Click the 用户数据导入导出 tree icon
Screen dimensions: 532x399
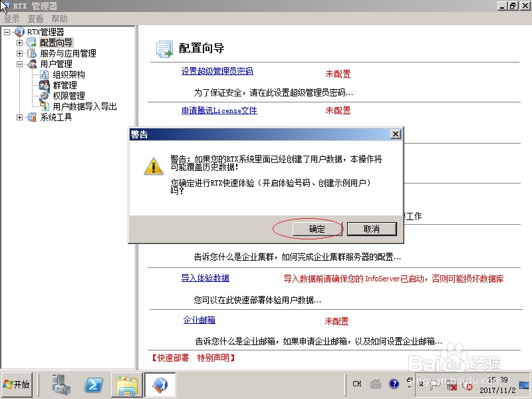click(45, 106)
